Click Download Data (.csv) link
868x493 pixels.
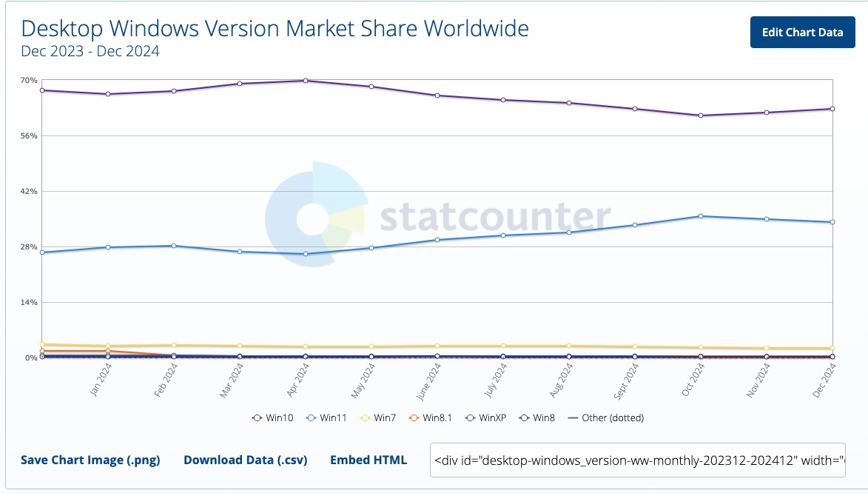click(245, 460)
